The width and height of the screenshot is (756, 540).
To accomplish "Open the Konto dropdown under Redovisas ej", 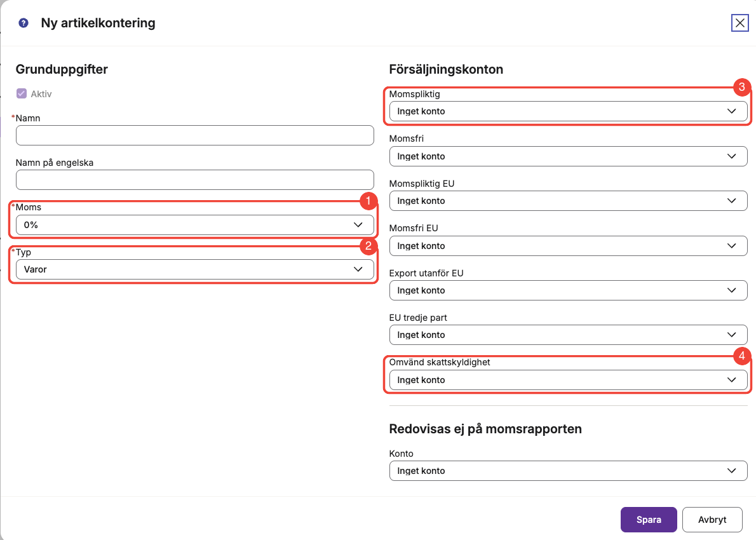I will click(568, 471).
